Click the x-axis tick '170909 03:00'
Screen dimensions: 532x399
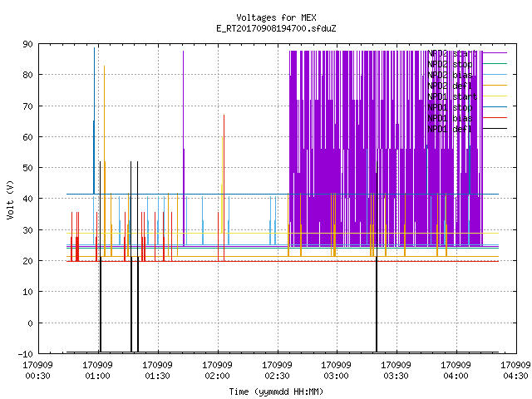coord(336,371)
